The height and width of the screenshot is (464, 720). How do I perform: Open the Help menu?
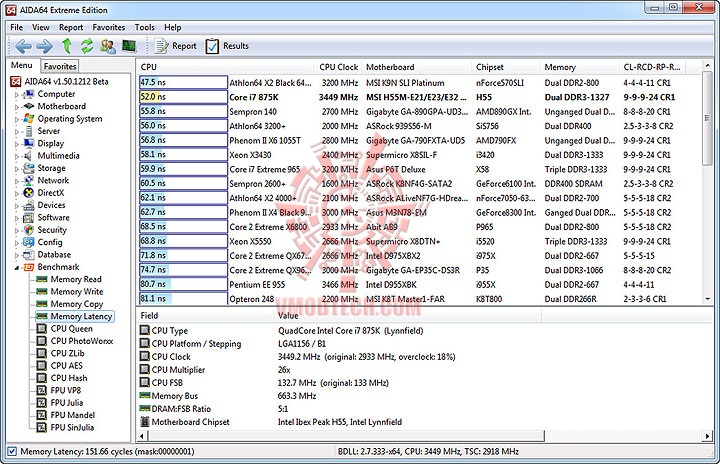coord(173,28)
